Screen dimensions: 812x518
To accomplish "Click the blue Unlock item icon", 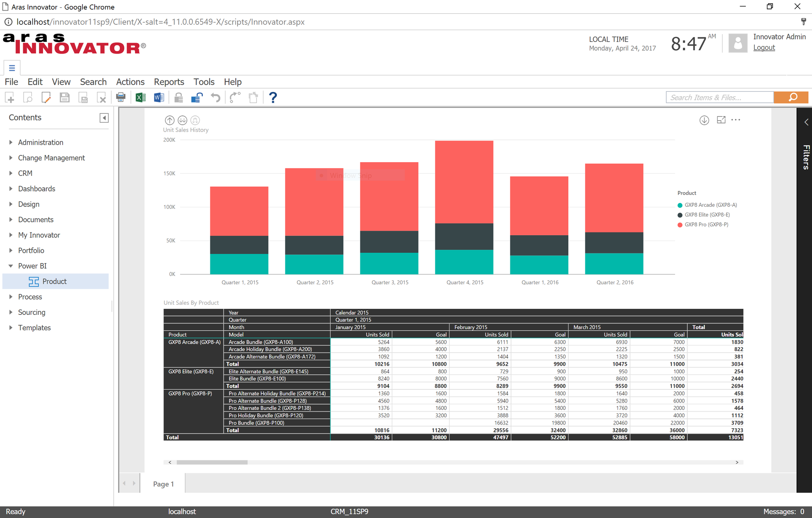I will coord(197,98).
